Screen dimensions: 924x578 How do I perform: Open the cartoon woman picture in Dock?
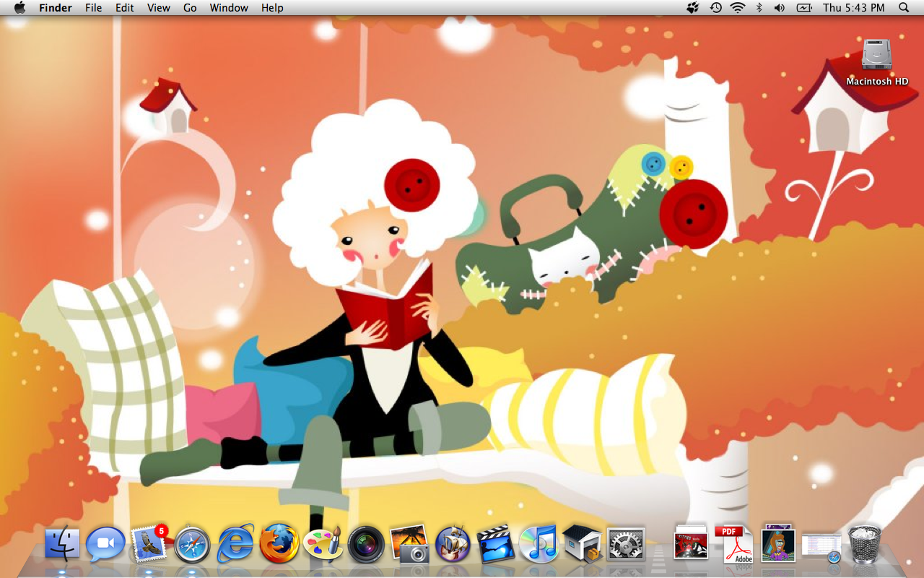point(778,543)
